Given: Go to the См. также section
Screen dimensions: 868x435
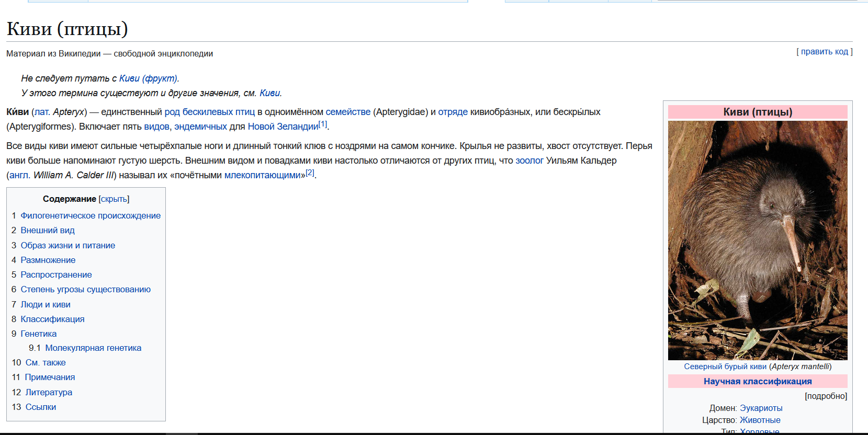Looking at the screenshot, I should pos(46,362).
